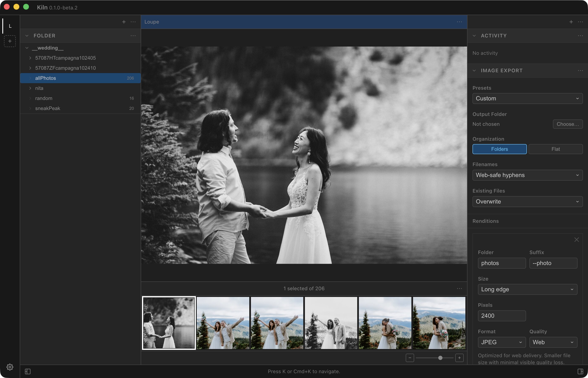The height and width of the screenshot is (378, 588).
Task: Open the Presets Custom dropdown
Action: click(528, 98)
